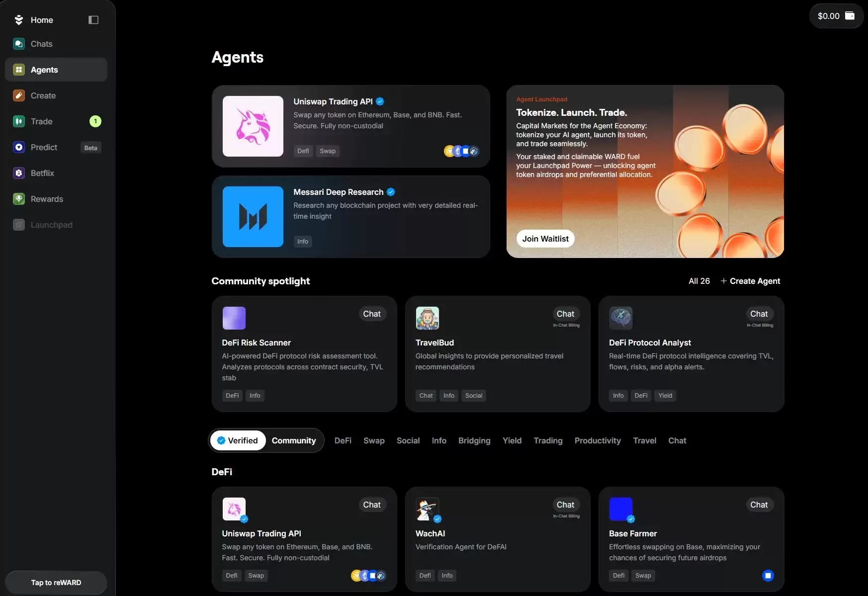868x596 pixels.
Task: Filter agents by Chat category
Action: pyautogui.click(x=677, y=440)
